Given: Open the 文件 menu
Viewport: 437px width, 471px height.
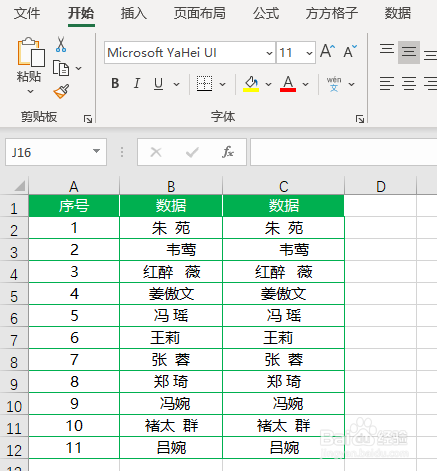Looking at the screenshot, I should click(x=27, y=13).
